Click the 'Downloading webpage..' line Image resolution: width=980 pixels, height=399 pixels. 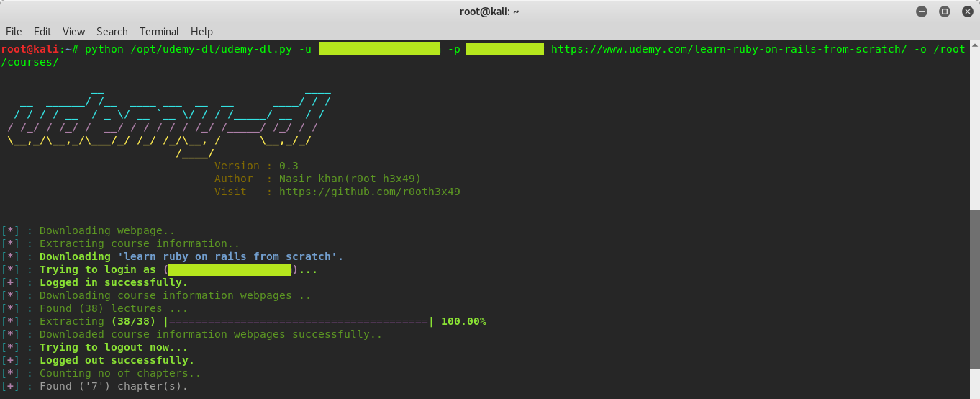click(89, 230)
